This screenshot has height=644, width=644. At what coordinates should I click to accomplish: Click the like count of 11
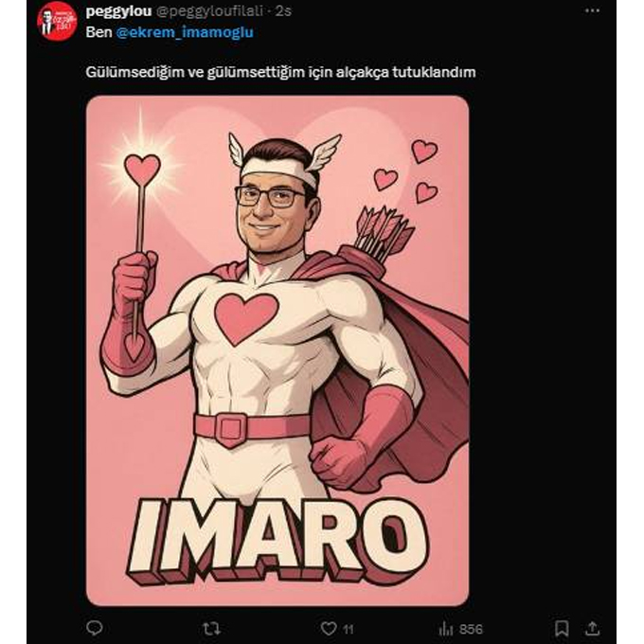point(348,629)
